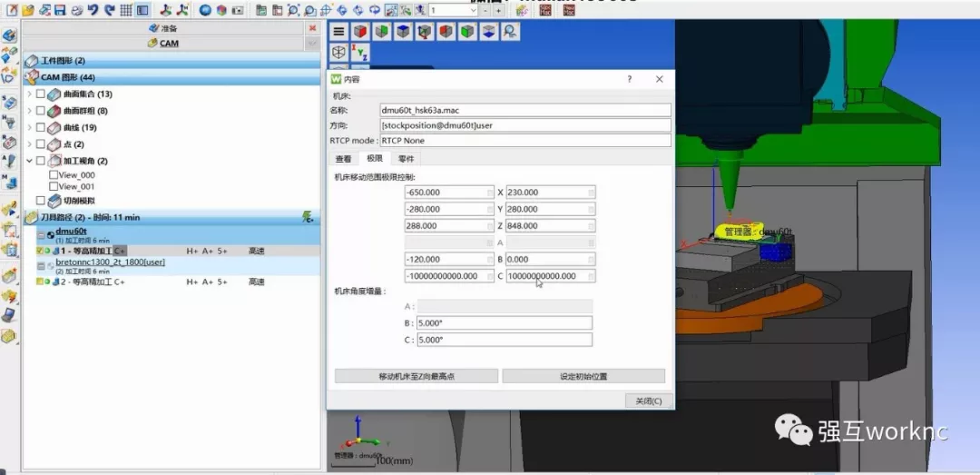Collapse the bretonnc1300_2t_1800 toolpath group
Screen dimensions: 980x475
41,266
